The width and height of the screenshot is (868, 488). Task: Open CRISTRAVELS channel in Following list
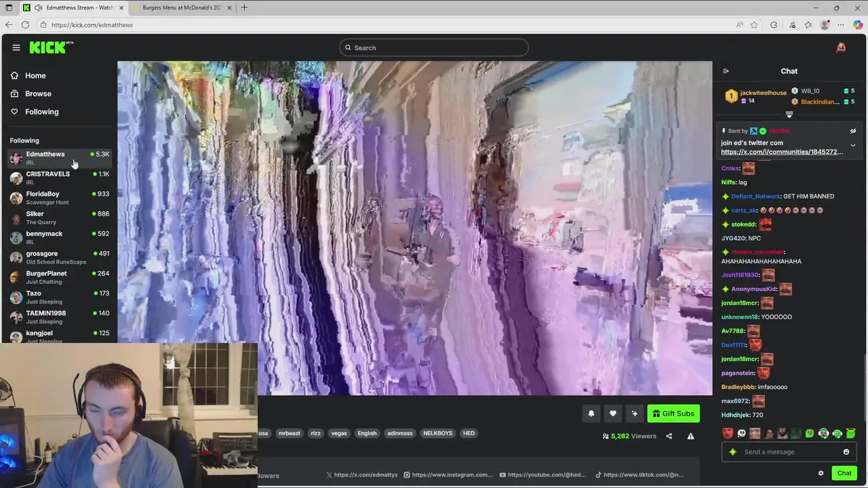pyautogui.click(x=59, y=178)
